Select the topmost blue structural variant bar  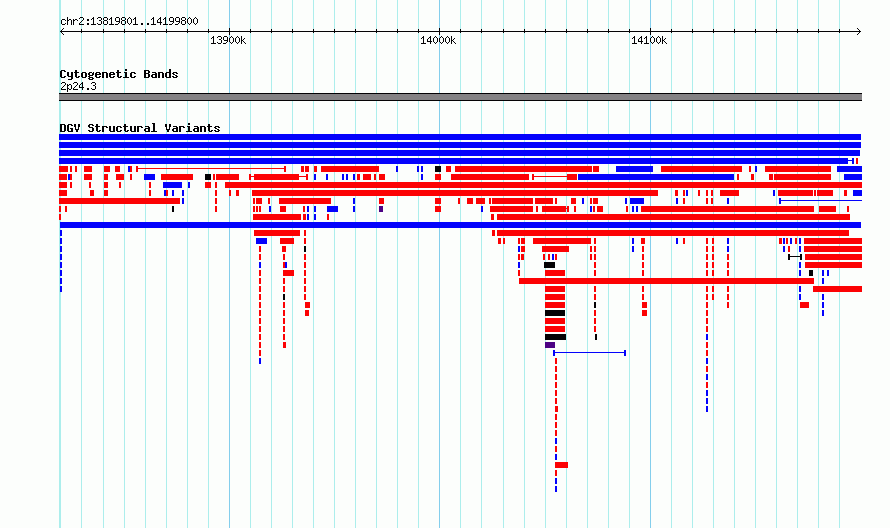coord(460,137)
